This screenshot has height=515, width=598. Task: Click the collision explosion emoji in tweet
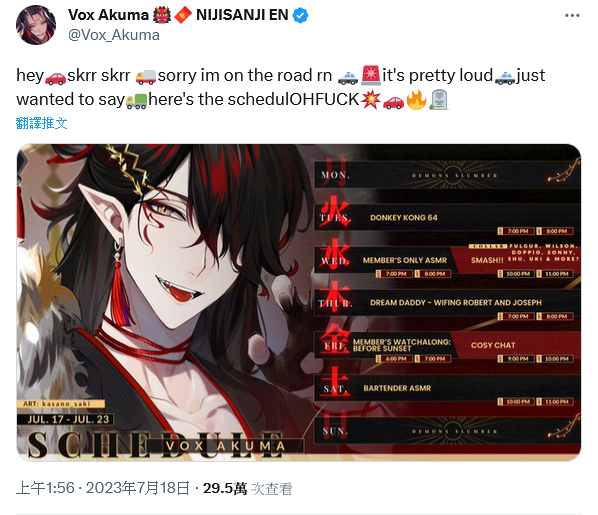click(x=371, y=100)
